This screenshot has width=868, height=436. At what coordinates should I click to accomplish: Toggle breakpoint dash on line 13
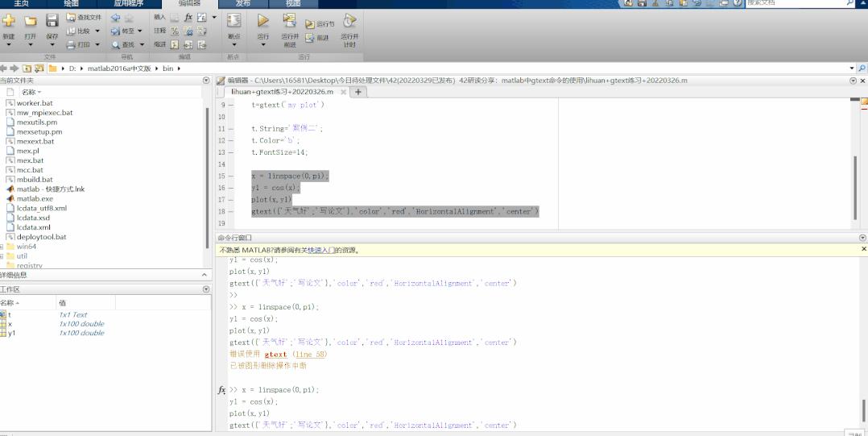pos(231,152)
